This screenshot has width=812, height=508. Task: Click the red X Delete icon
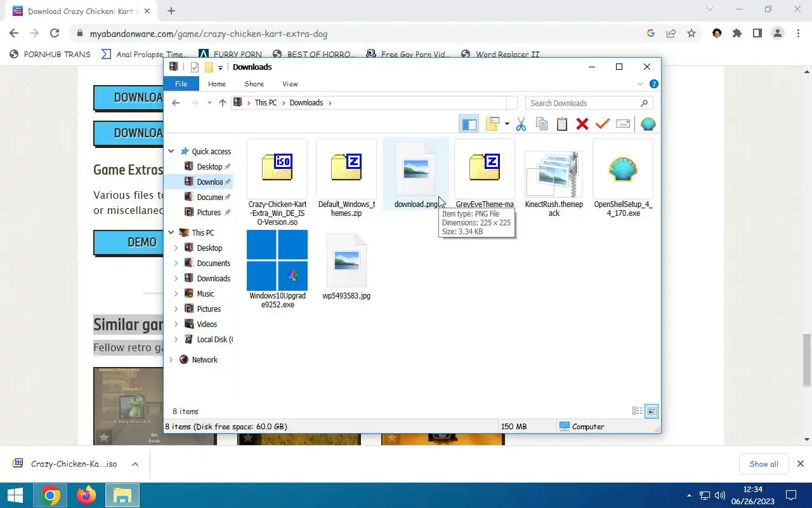click(x=582, y=124)
